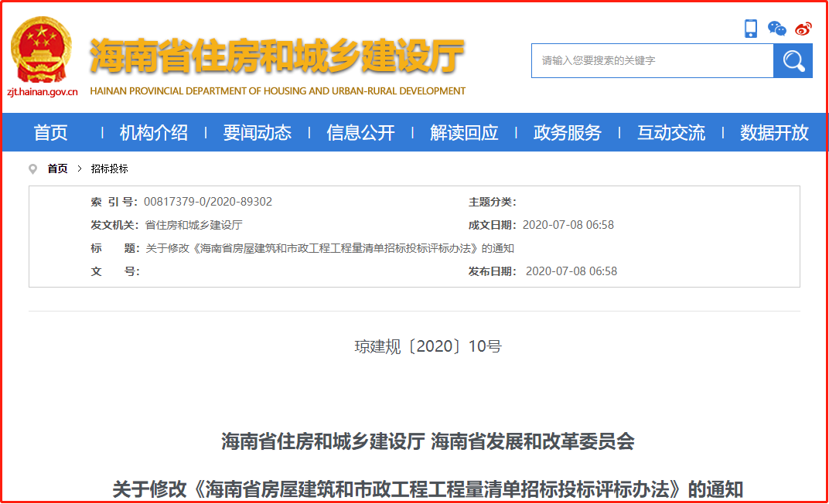
Task: Select the 政务服务 menu item
Action: coord(568,133)
